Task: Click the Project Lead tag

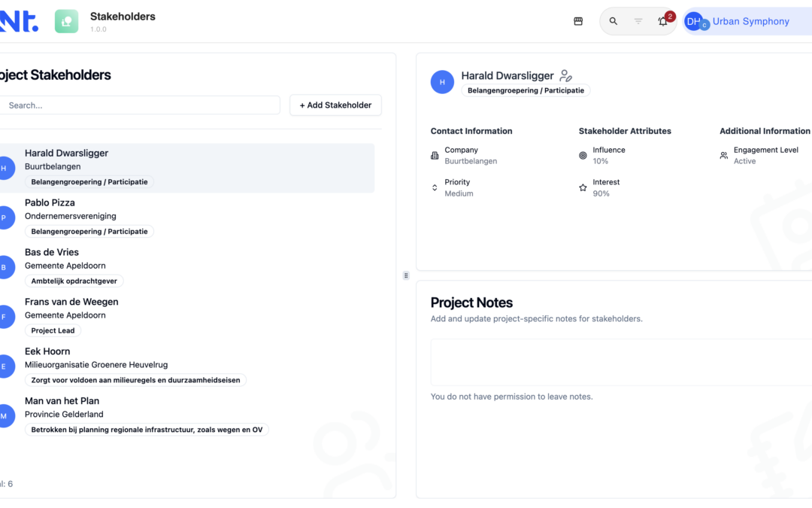Action: coord(53,330)
